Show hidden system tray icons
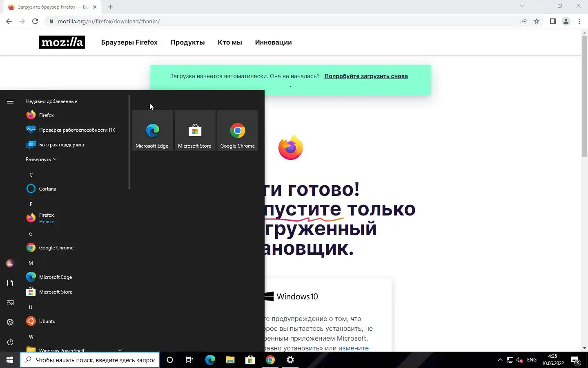This screenshot has height=368, width=588. 500,360
